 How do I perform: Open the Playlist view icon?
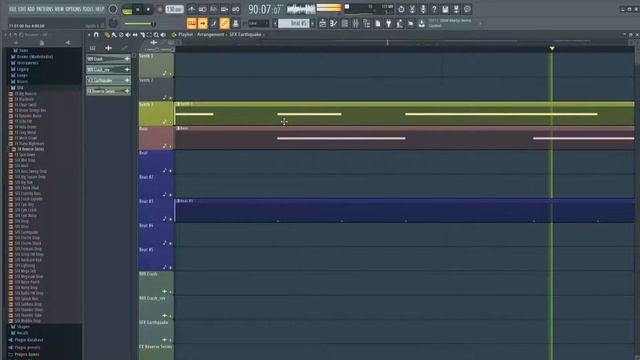tap(322, 24)
